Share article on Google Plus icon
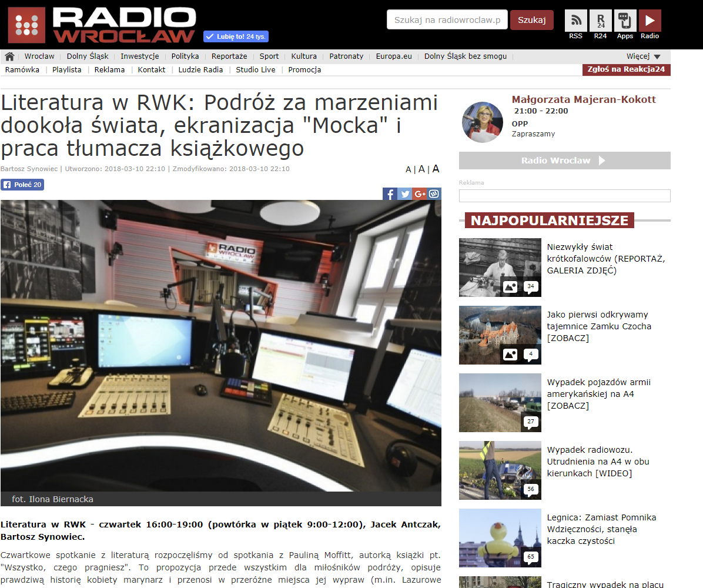Viewport: 703px width, 588px height. tap(419, 194)
